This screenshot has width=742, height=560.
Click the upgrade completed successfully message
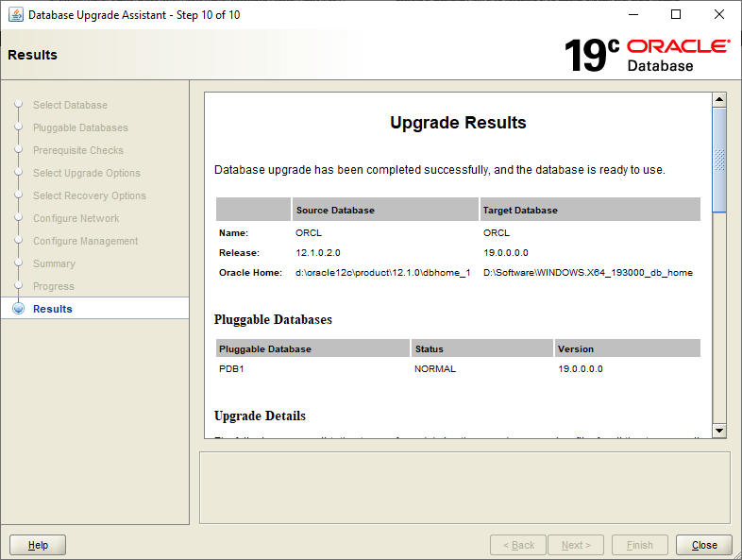point(440,170)
